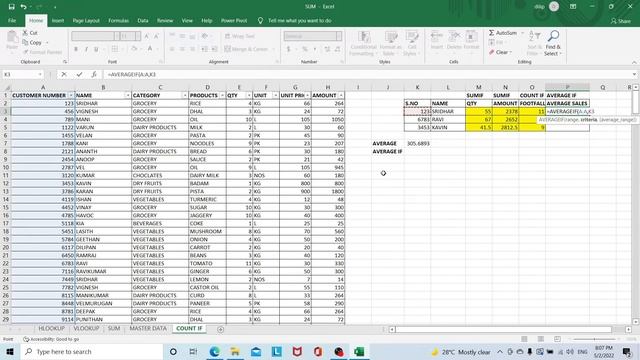640x360 pixels.
Task: Select the SRIDHAR cell in lookup table
Action: click(448, 111)
